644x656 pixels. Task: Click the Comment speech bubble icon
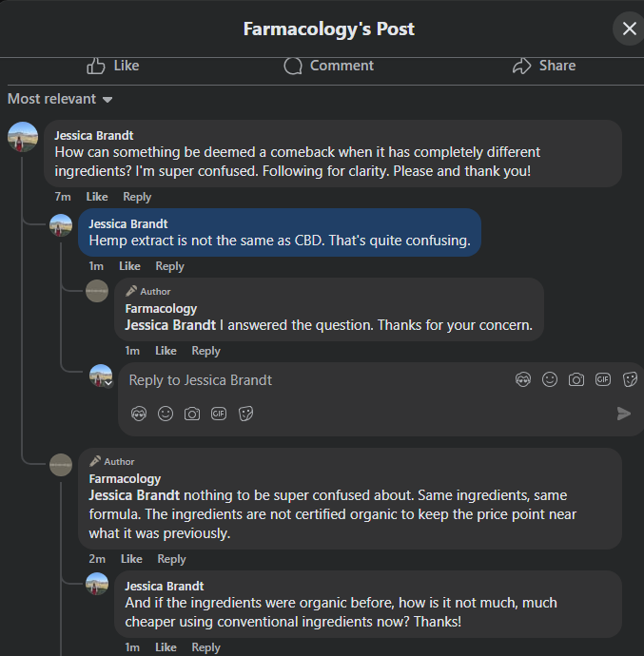pyautogui.click(x=293, y=66)
